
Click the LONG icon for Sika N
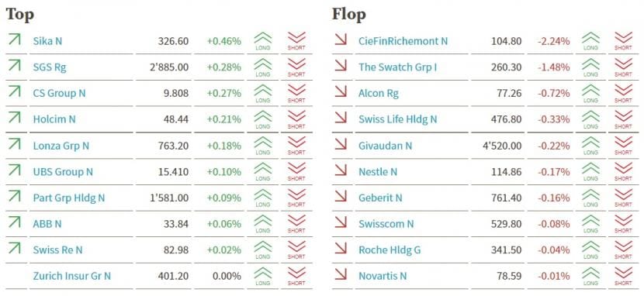[x=263, y=41]
